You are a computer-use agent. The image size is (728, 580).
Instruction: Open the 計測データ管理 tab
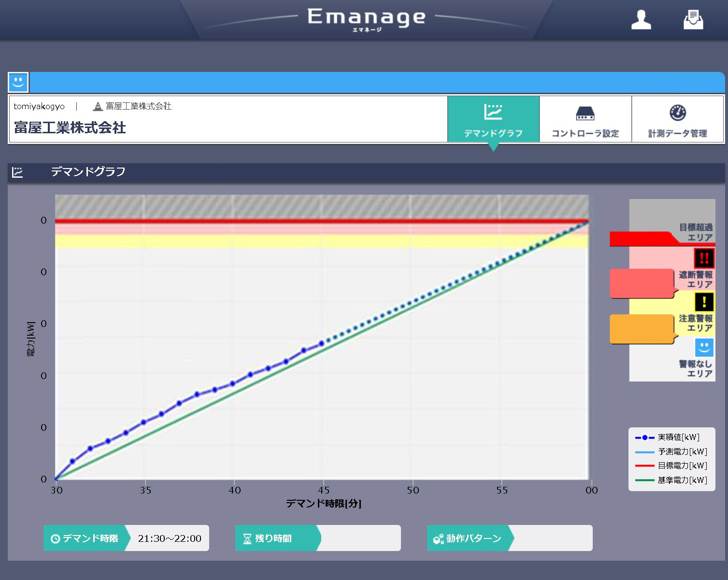click(x=677, y=119)
